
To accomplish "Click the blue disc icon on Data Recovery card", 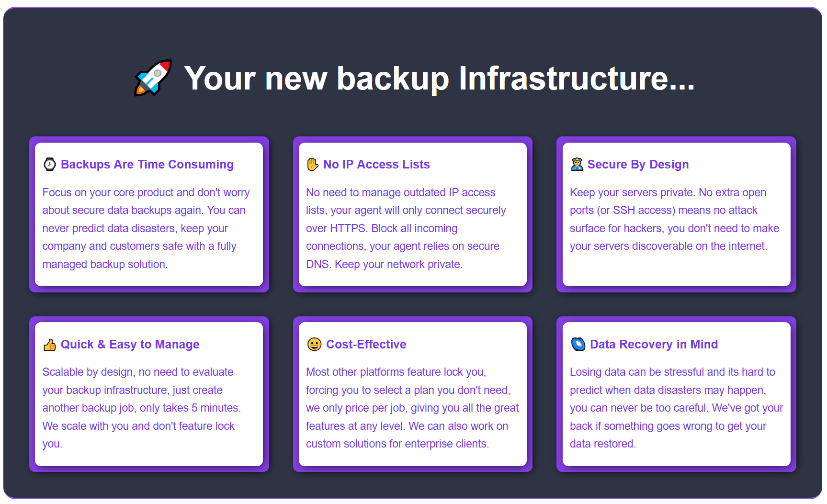I will click(578, 345).
